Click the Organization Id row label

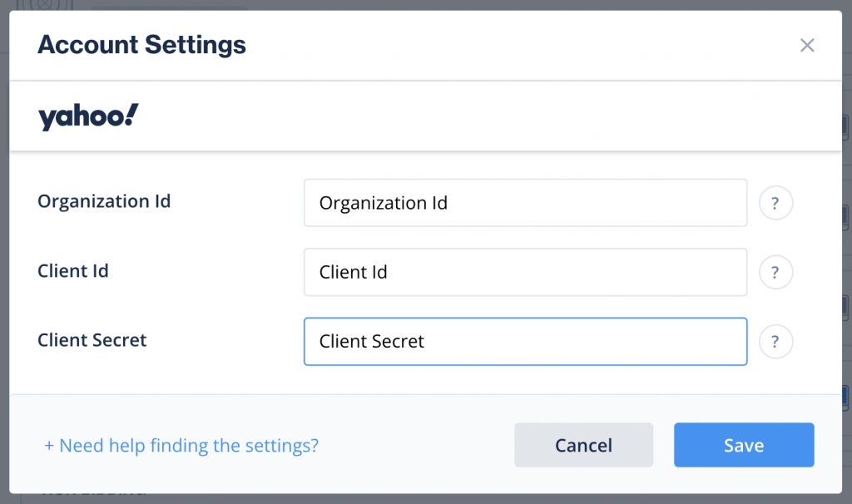(103, 201)
